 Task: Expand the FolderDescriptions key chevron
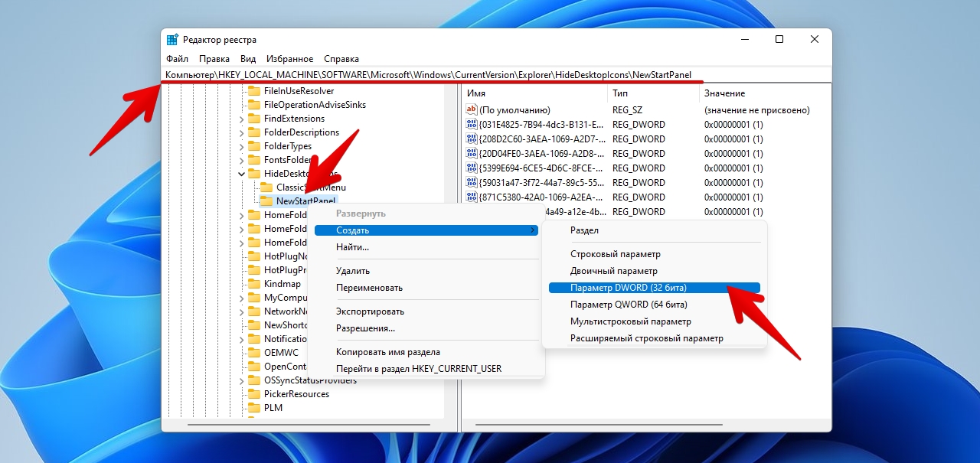click(241, 132)
